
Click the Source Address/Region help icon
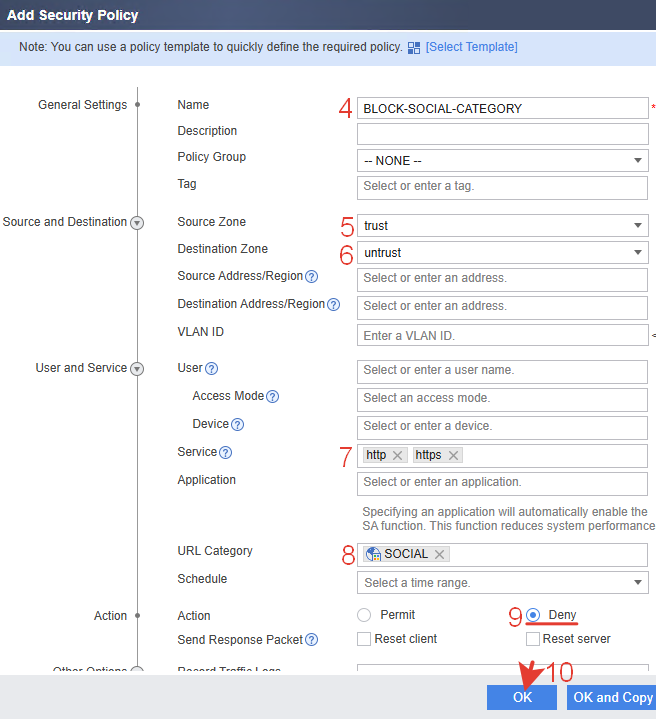click(312, 277)
